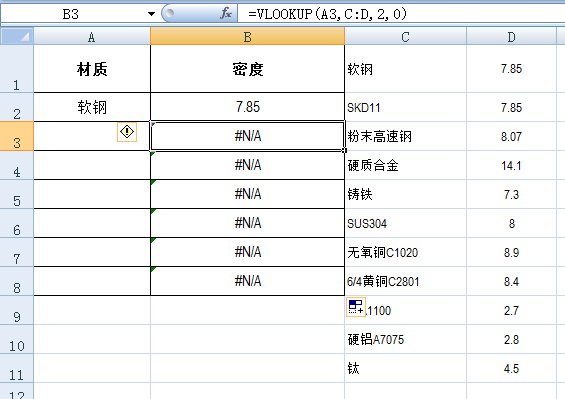
Task: Click the fx Insert Function icon
Action: (226, 14)
